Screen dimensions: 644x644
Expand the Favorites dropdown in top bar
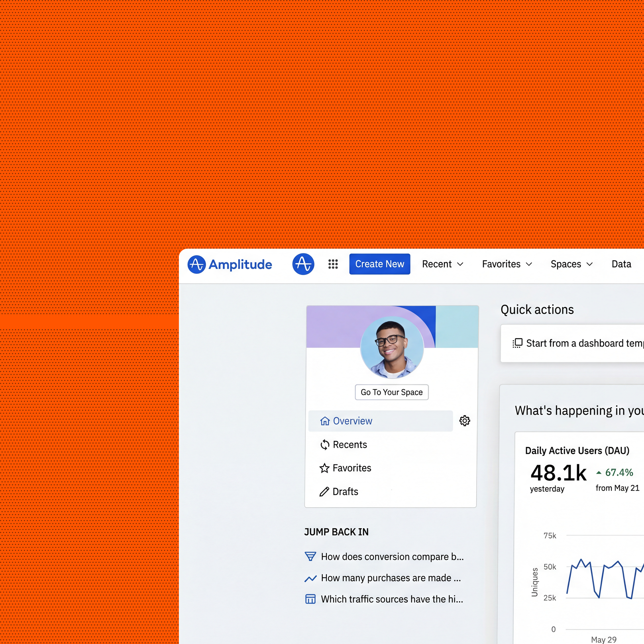[x=507, y=264]
